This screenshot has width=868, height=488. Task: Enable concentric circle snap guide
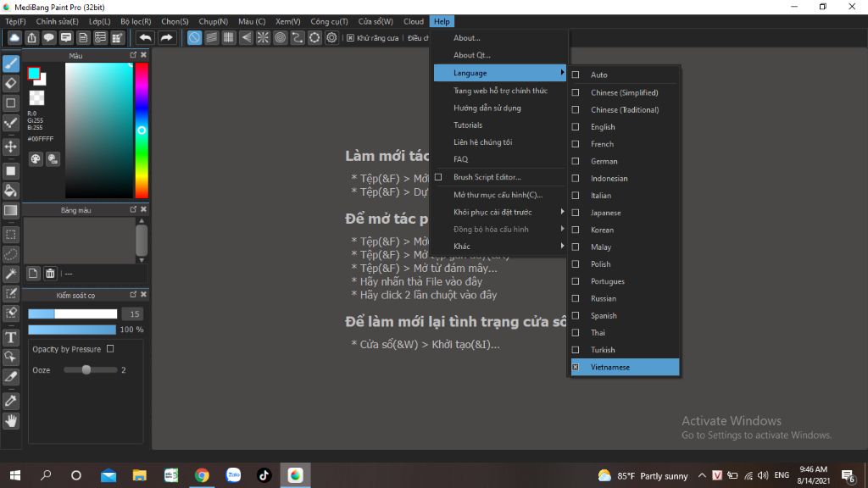point(280,37)
